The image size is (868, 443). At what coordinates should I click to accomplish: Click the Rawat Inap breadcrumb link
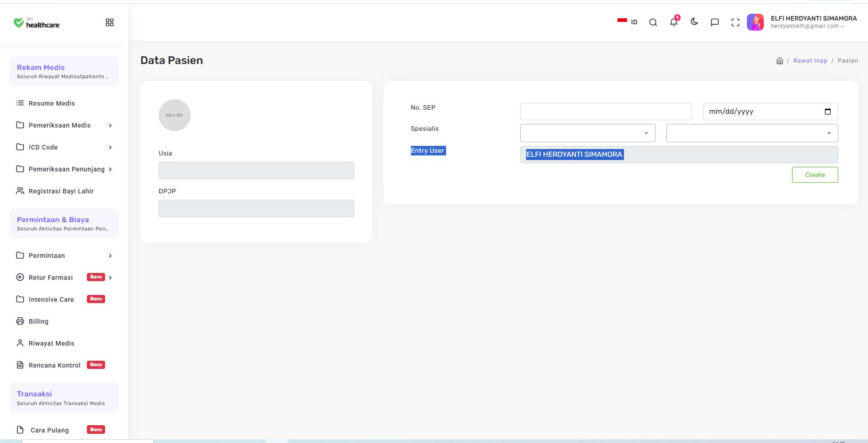tap(810, 61)
